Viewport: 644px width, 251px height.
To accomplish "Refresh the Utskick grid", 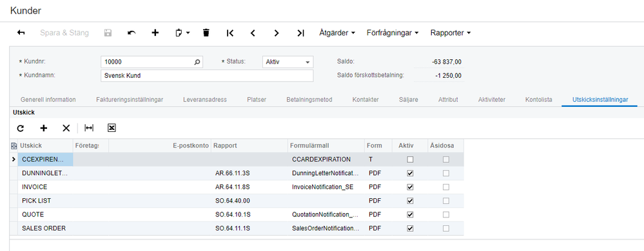I will [x=20, y=128].
